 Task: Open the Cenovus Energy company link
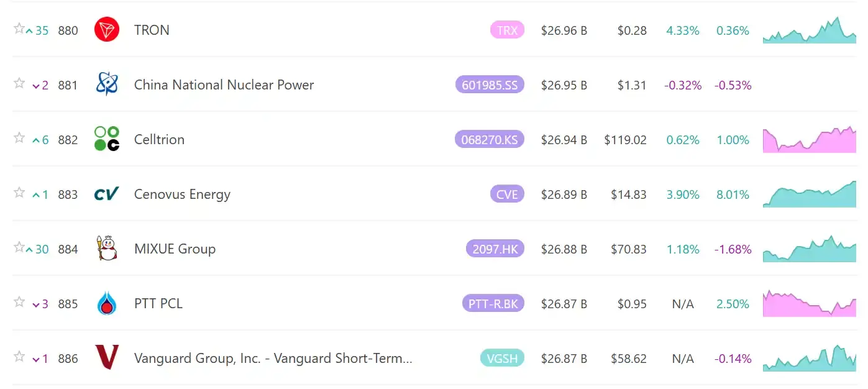(182, 194)
